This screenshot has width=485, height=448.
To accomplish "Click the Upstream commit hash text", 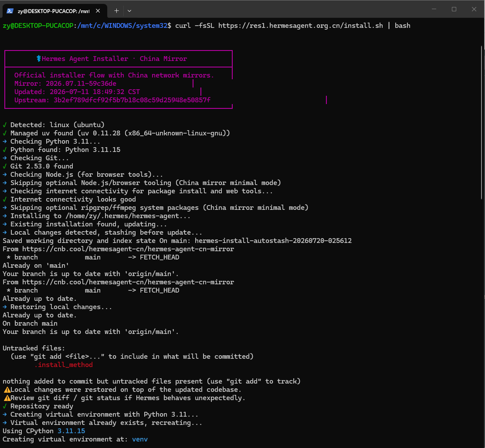I will 132,100.
